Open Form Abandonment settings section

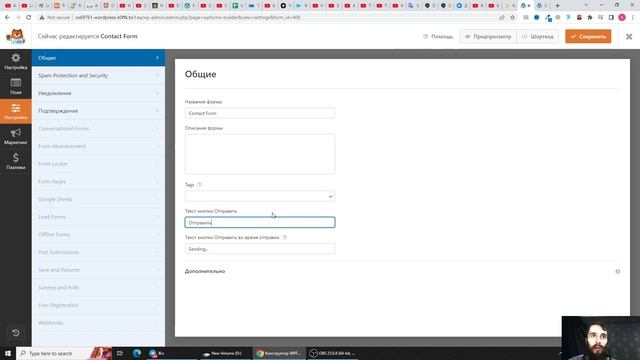click(98, 146)
